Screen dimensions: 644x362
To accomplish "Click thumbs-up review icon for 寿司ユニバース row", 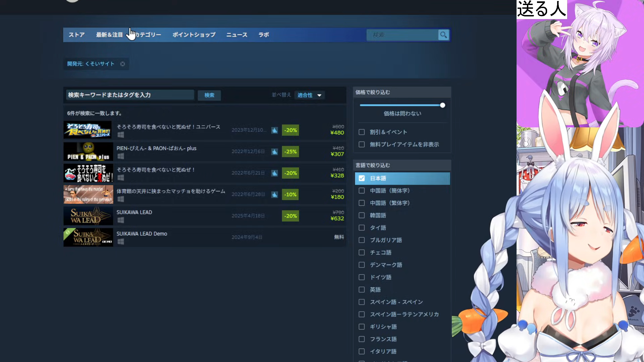I will 274,130.
